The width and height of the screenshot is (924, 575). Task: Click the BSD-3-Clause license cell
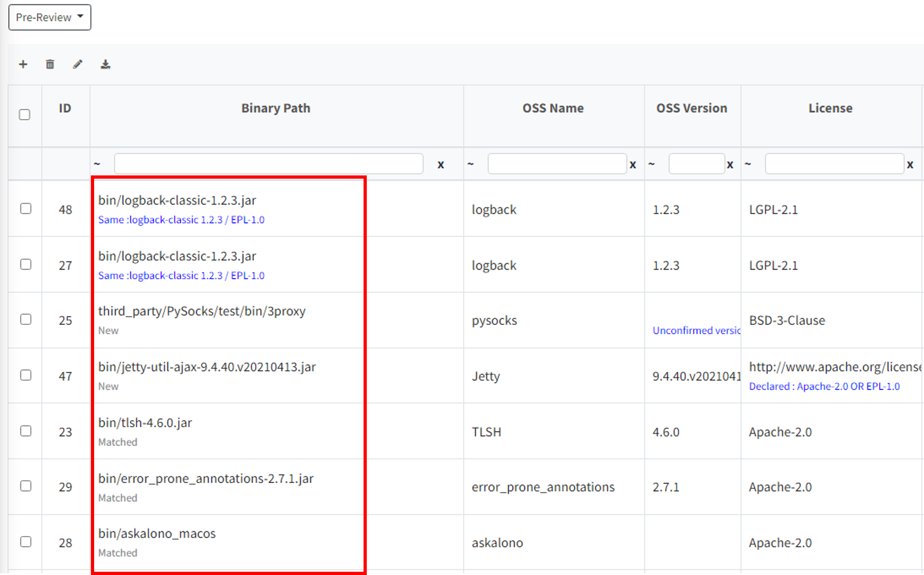tap(787, 321)
